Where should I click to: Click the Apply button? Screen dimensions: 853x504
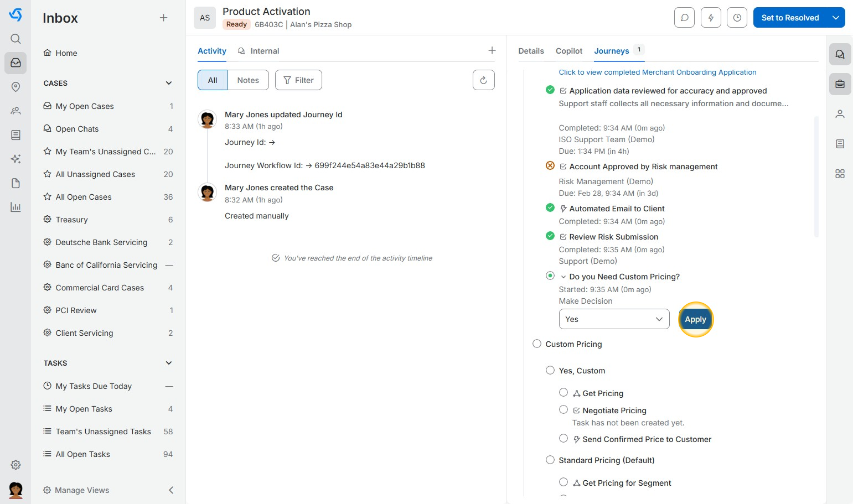coord(695,319)
